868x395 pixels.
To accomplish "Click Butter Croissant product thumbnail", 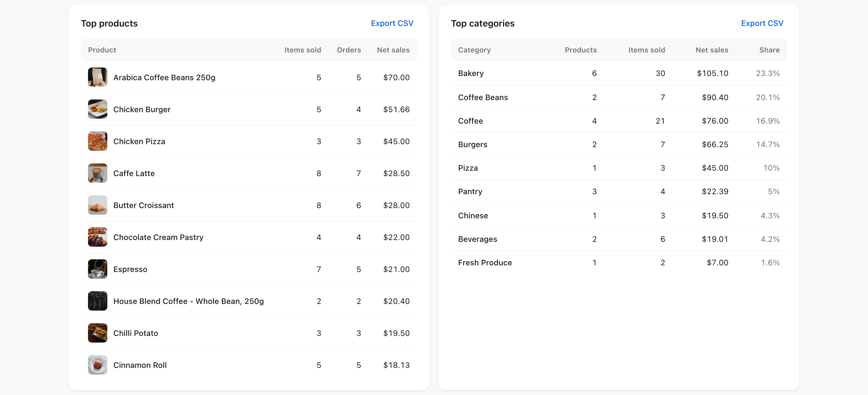I will (97, 205).
